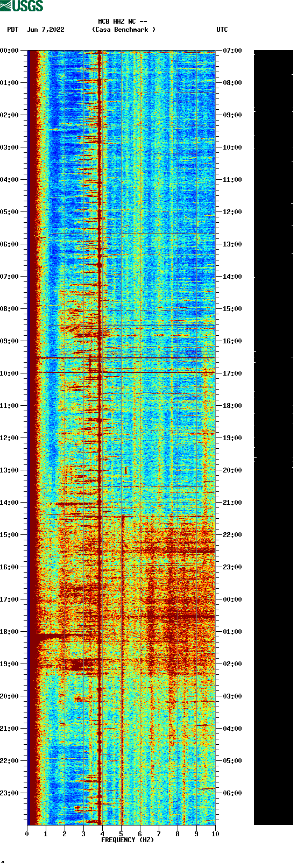The width and height of the screenshot is (297, 868).
Task: Click the '9' frequency axis label
Action: (x=196, y=834)
